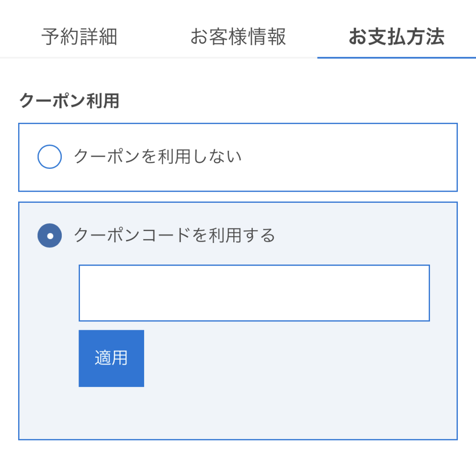476x452 pixels.
Task: Click the underlined active payment method tab
Action: click(397, 37)
